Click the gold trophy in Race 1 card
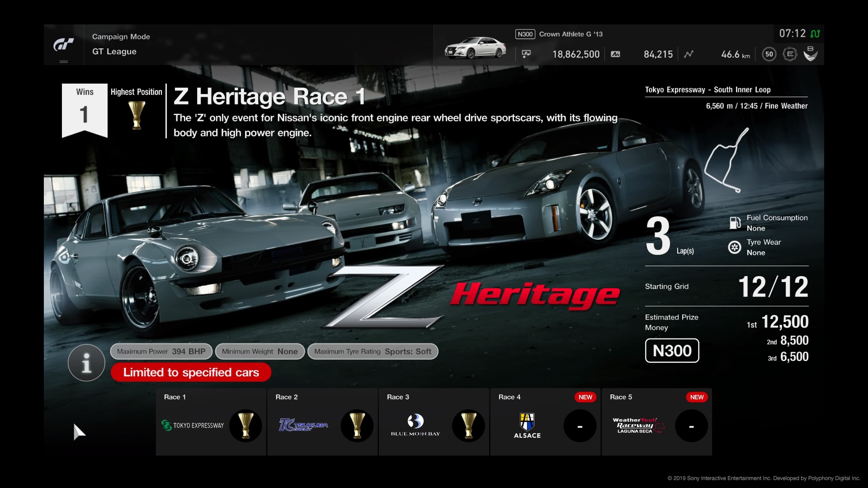The width and height of the screenshot is (868, 488). click(x=245, y=426)
